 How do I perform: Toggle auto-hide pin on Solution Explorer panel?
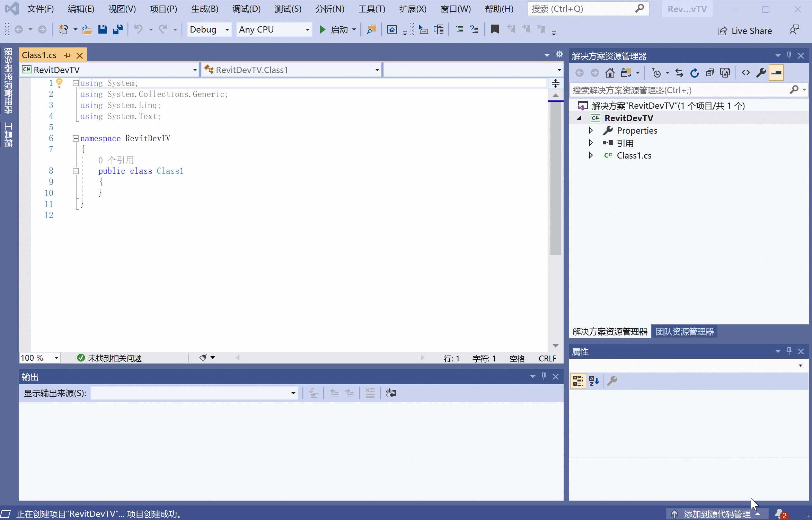pyautogui.click(x=789, y=55)
